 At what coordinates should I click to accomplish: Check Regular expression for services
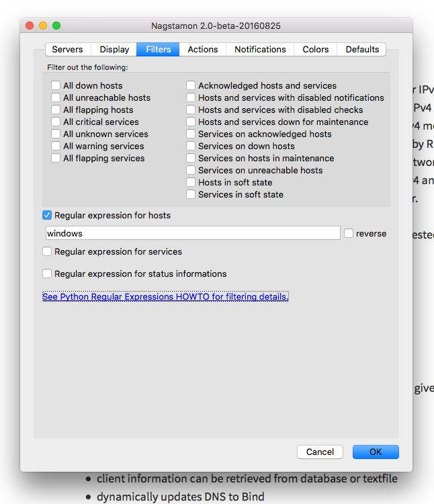pos(47,252)
